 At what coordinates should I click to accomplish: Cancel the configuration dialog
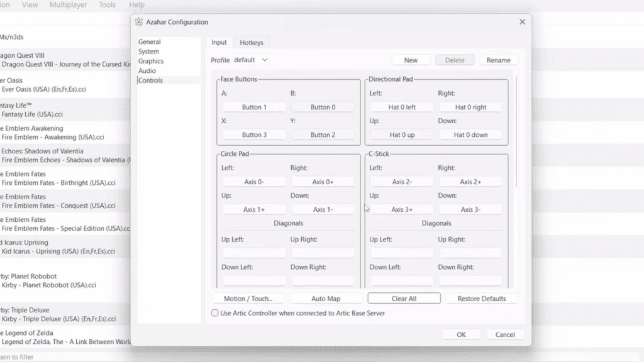tap(505, 334)
